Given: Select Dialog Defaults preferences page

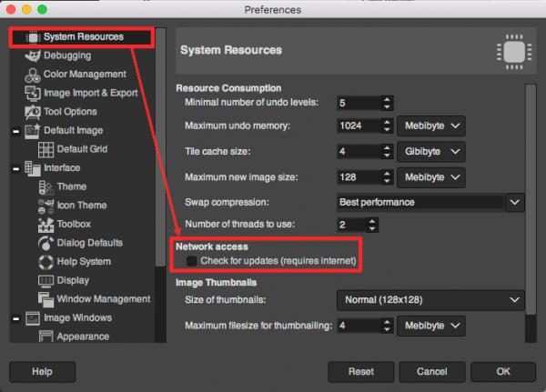Looking at the screenshot, I should pos(90,243).
